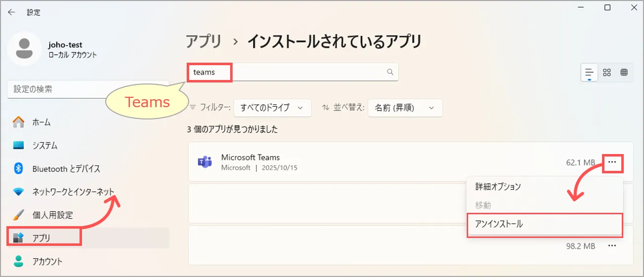Click the アプリ breadcrumb link
This screenshot has width=644, height=277.
(x=204, y=41)
